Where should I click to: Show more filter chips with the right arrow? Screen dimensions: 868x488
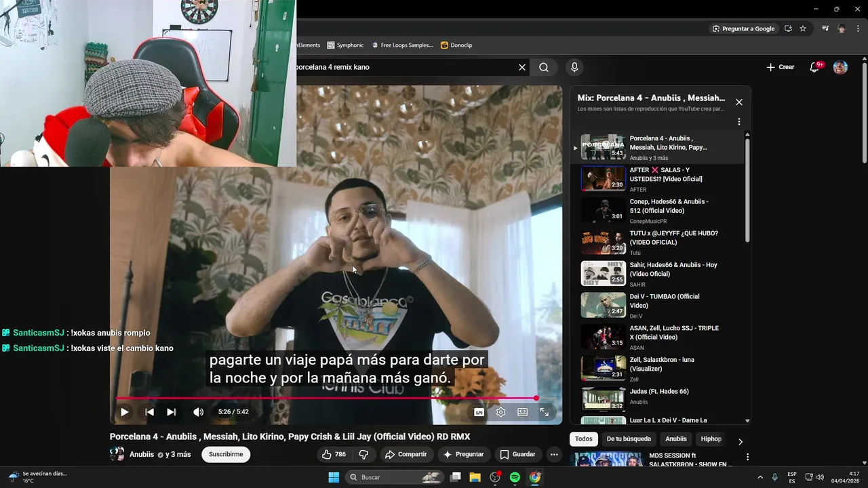(740, 441)
